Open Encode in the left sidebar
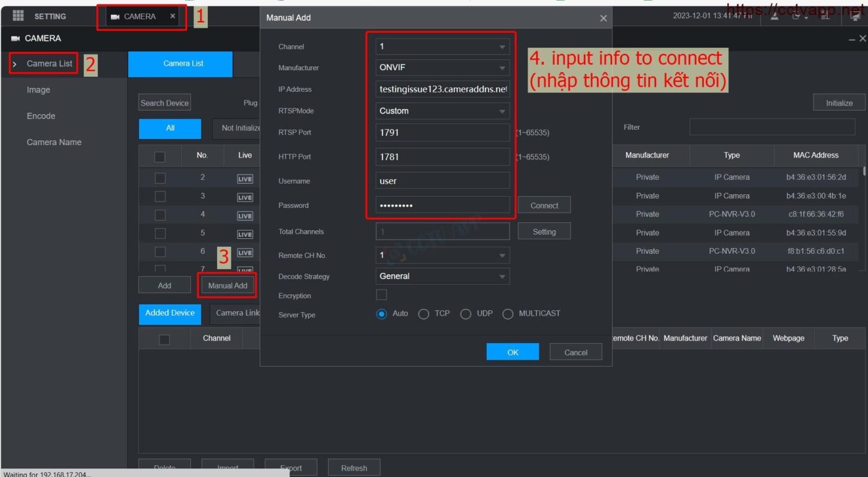 tap(41, 116)
